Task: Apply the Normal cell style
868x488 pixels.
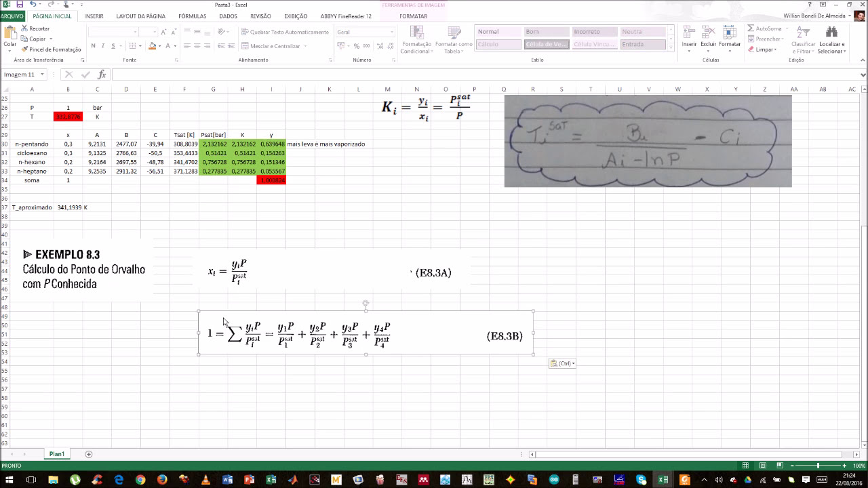Action: pos(498,32)
